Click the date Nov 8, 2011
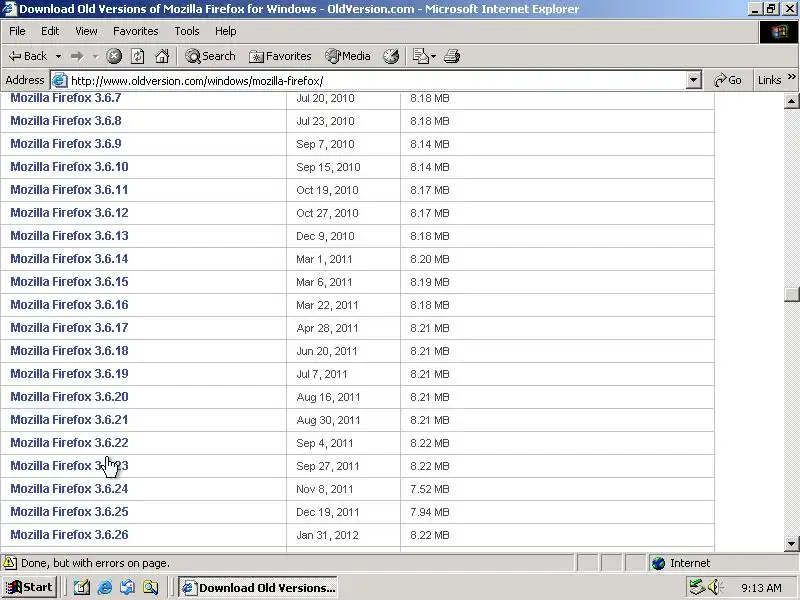 [x=324, y=489]
